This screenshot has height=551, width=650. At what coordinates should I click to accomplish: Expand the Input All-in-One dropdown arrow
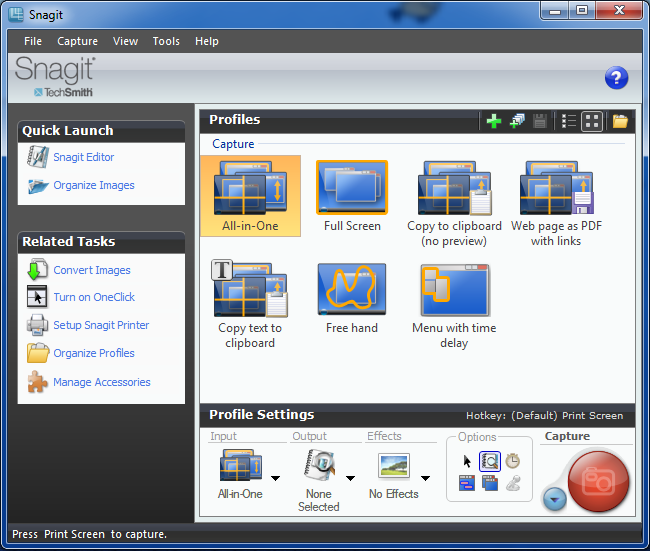coord(275,478)
